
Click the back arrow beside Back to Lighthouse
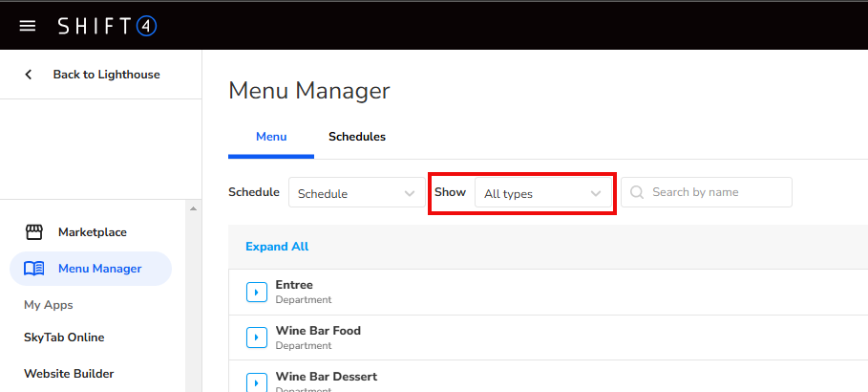29,75
